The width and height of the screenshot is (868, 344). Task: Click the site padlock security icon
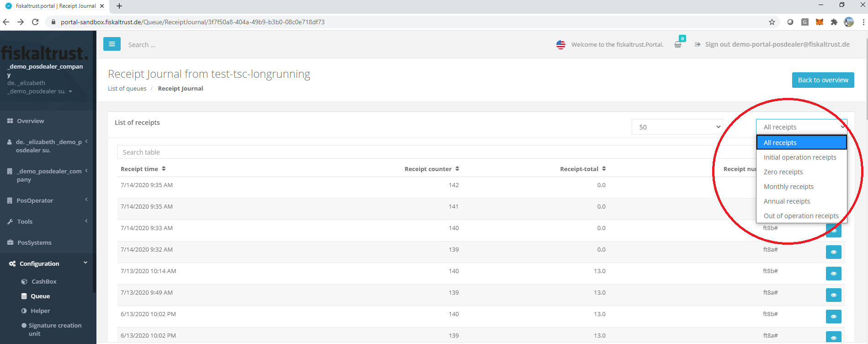53,22
